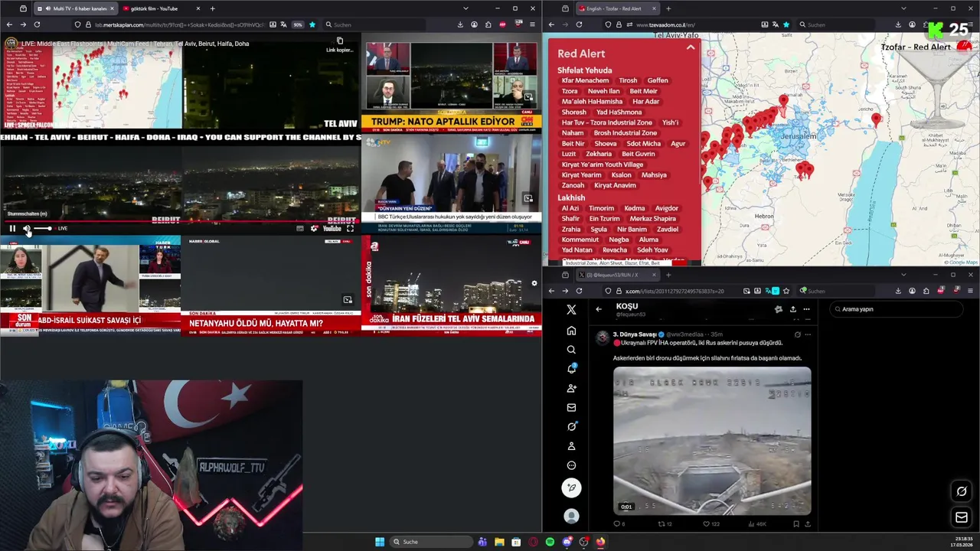The height and width of the screenshot is (551, 980).
Task: Open Windows Start menu
Action: click(x=380, y=542)
